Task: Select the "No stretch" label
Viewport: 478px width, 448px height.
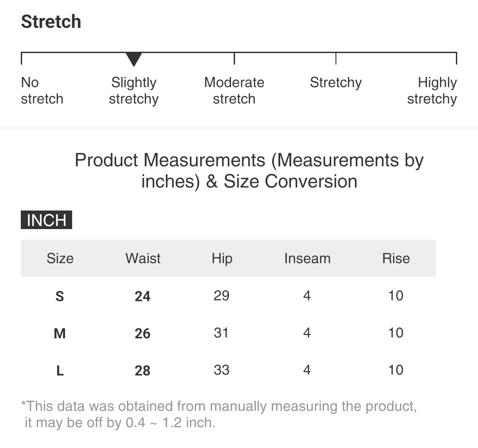Action: coord(42,91)
